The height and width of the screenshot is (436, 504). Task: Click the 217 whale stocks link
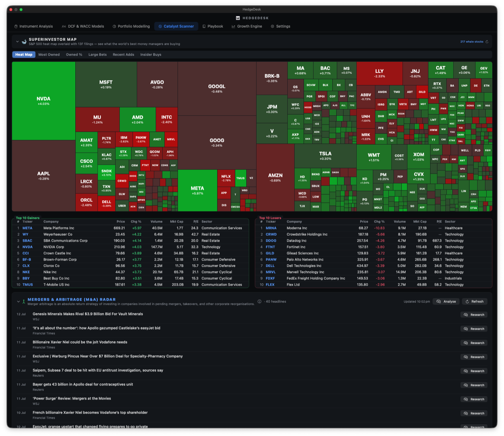coord(472,42)
